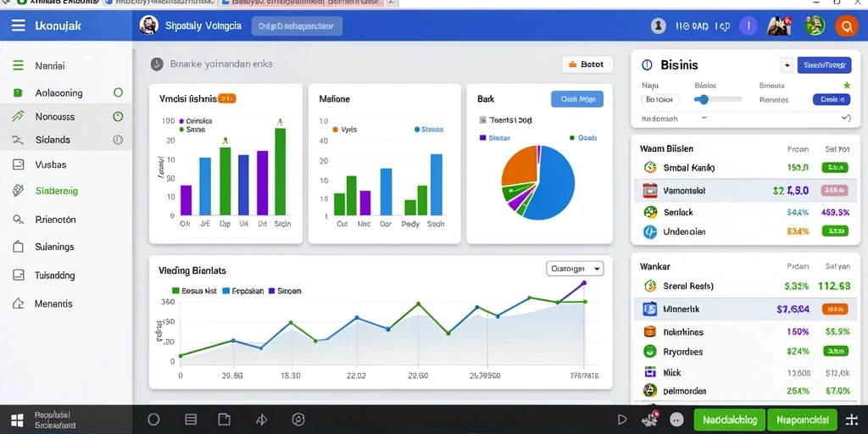Toggle the gray indicator beside Sidands
The height and width of the screenshot is (434, 868).
[118, 140]
